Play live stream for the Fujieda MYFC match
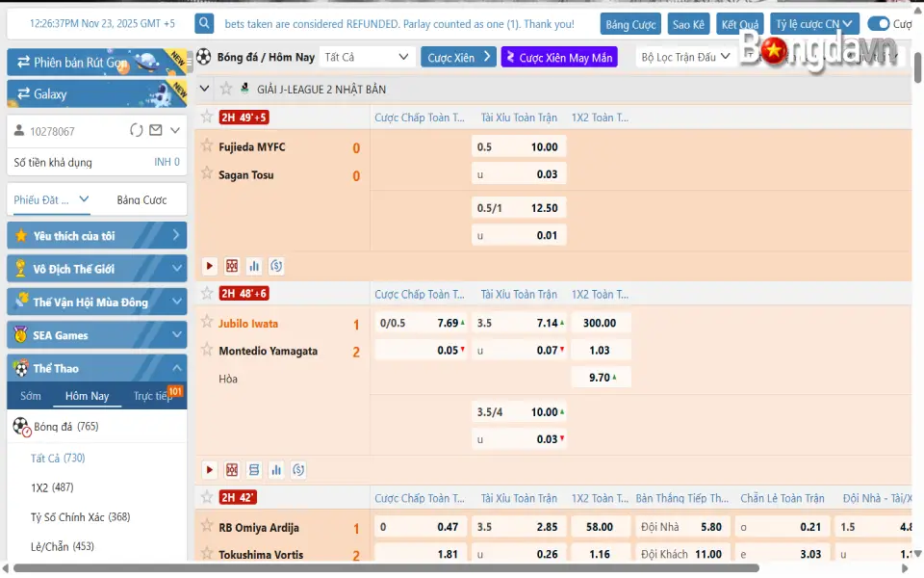The image size is (924, 578). (209, 266)
